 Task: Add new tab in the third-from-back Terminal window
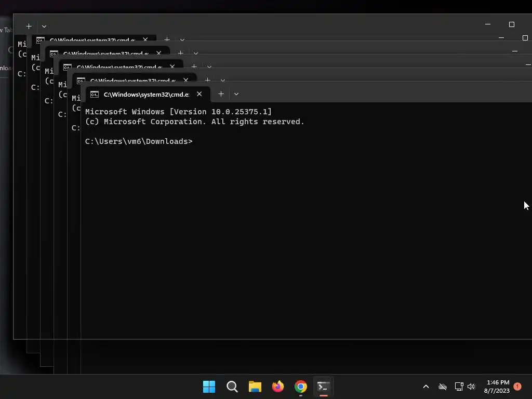point(180,53)
